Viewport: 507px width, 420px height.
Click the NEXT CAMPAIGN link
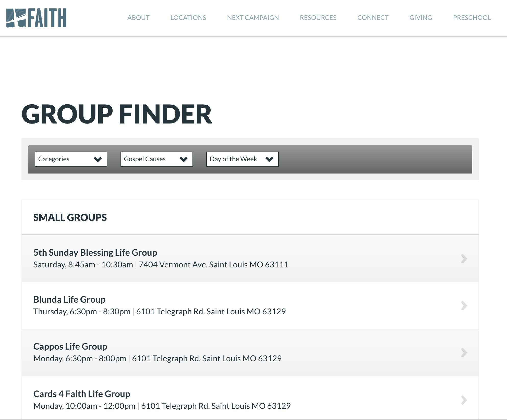point(253,17)
